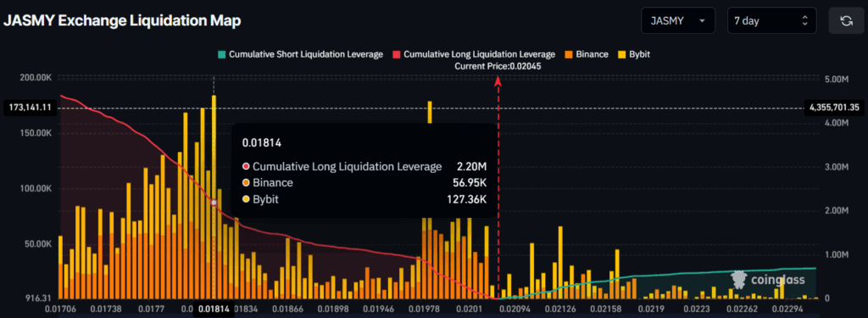The height and width of the screenshot is (318, 868).
Task: Click the 0.01738 x-axis price label
Action: tap(106, 310)
